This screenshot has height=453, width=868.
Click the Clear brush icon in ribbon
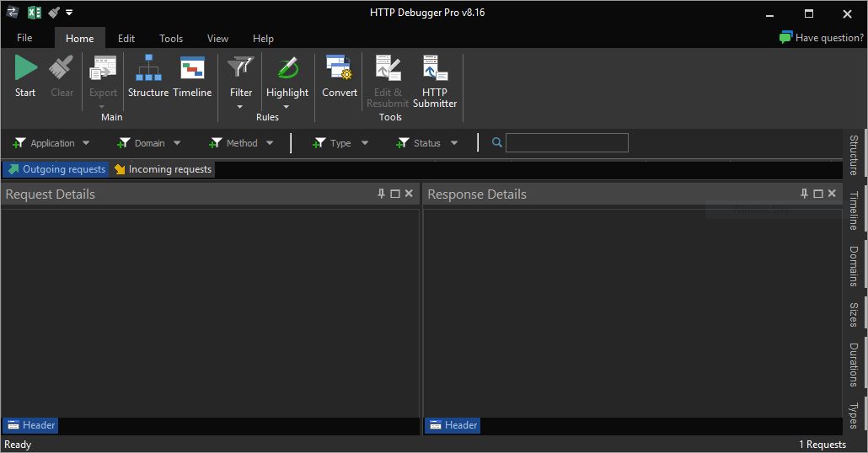[62, 77]
